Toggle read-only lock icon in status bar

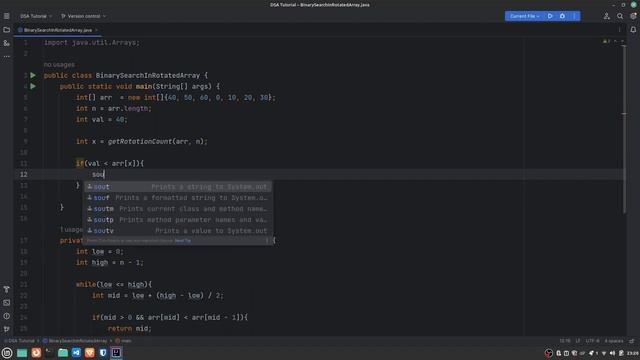point(632,340)
